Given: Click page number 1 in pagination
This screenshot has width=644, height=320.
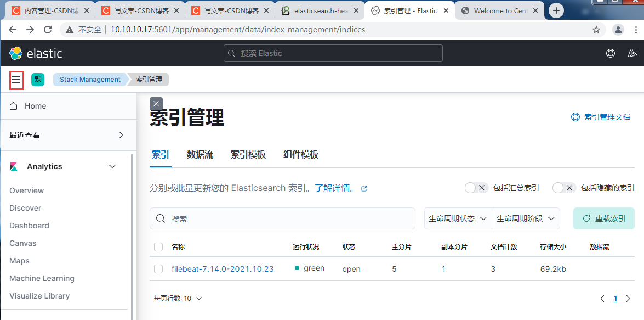Looking at the screenshot, I should pos(615,299).
